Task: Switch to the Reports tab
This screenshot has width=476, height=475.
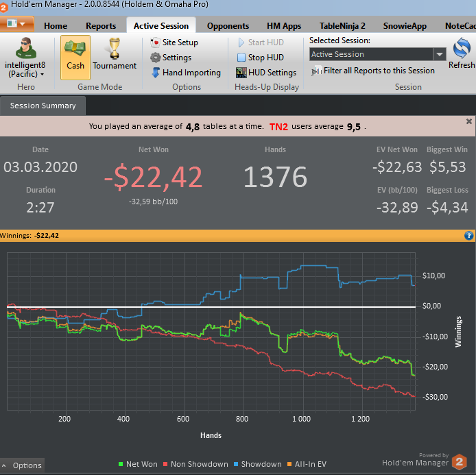Action: 101,26
